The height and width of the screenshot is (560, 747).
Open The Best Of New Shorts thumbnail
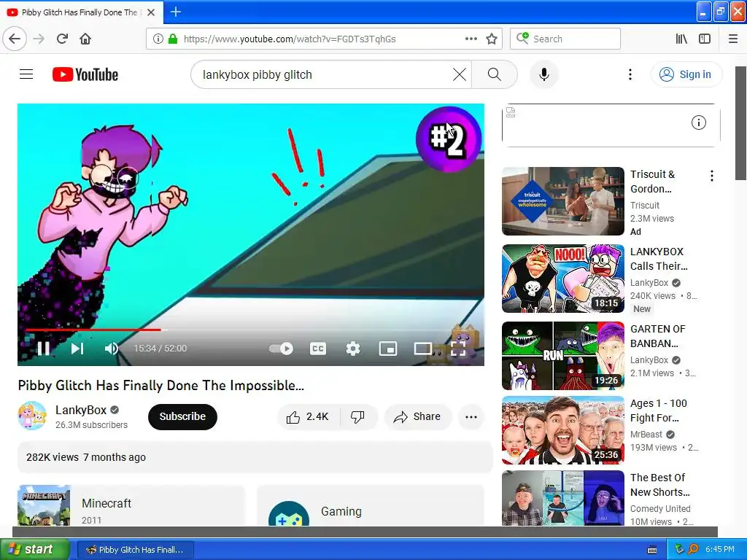pos(563,498)
